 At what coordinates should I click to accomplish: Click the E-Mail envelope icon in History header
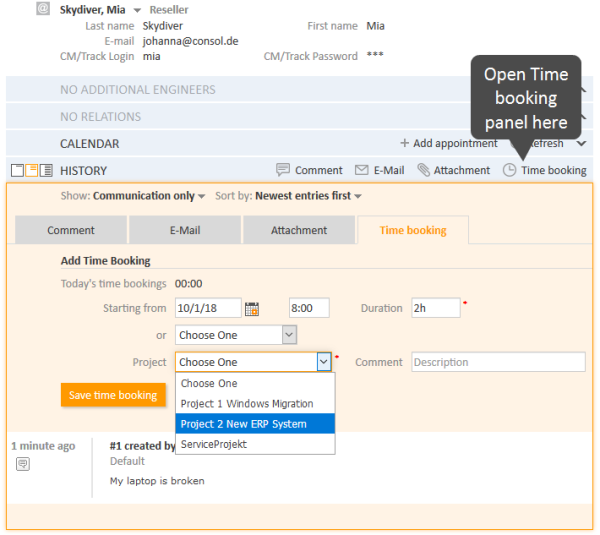[x=361, y=170]
